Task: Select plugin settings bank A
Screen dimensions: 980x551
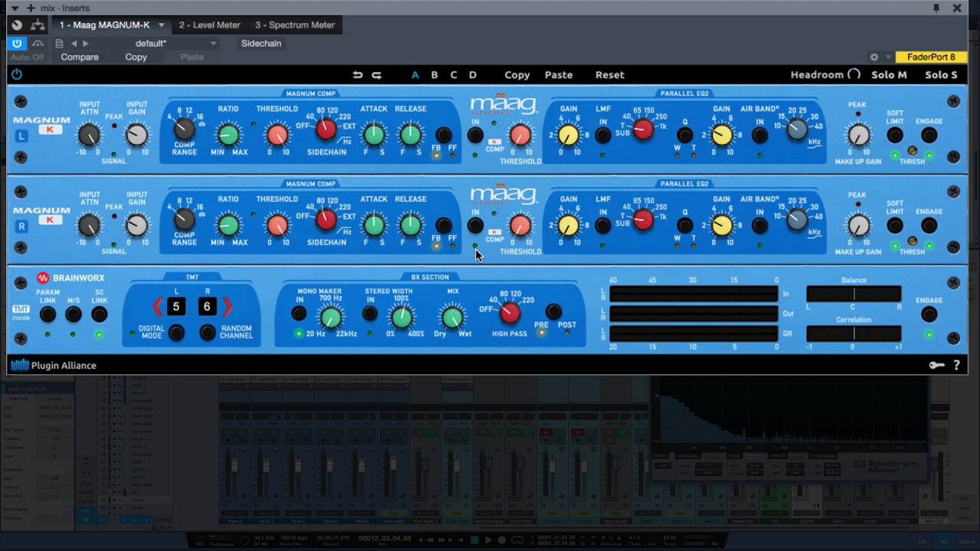Action: tap(415, 75)
